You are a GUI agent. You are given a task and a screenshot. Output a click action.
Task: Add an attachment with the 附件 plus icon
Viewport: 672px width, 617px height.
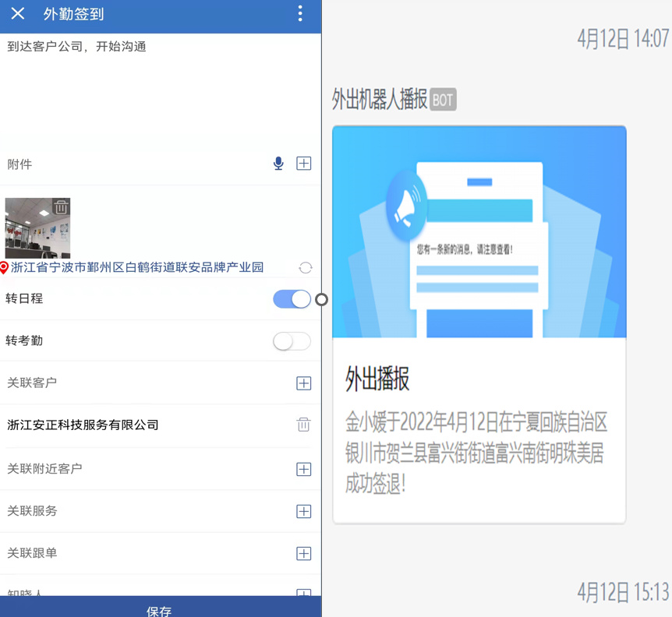pyautogui.click(x=304, y=164)
